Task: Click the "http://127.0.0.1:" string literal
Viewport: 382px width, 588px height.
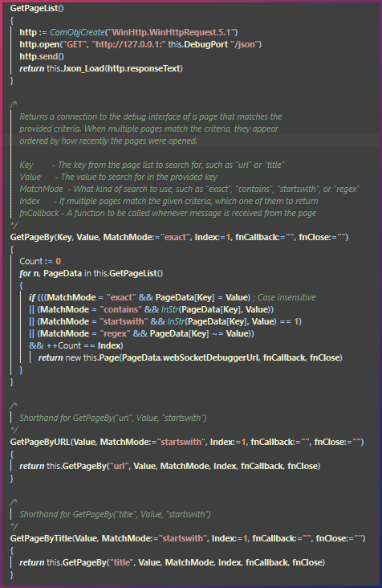Action: coord(128,44)
